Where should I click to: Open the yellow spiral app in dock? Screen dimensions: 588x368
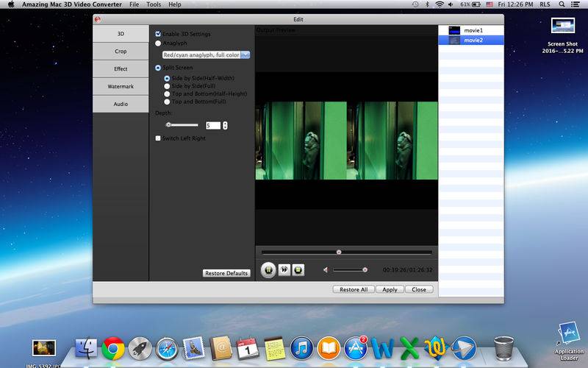click(x=437, y=348)
